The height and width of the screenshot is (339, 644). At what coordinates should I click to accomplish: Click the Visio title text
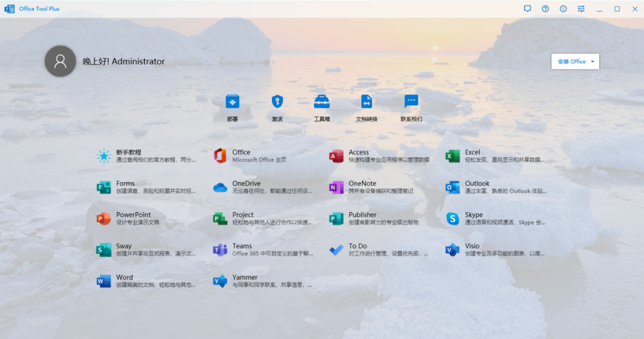pos(472,246)
